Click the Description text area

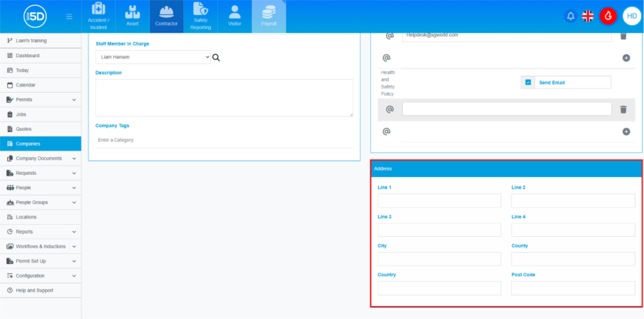[x=224, y=97]
